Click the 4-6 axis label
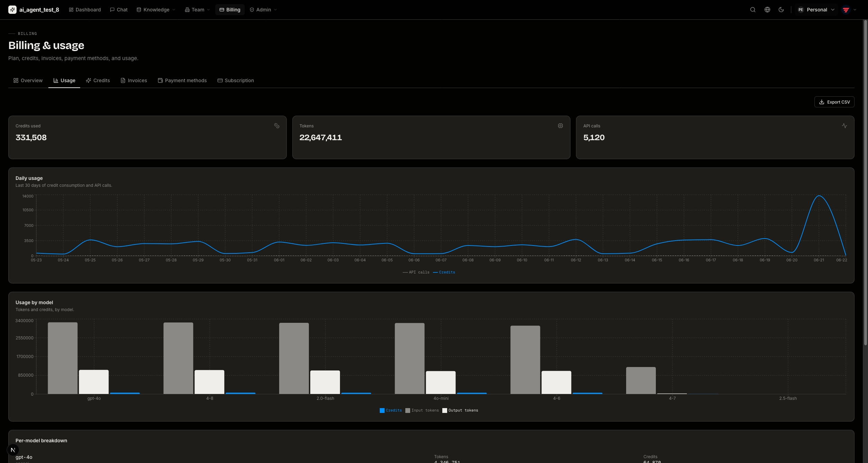Viewport: 868px width, 463px height. pos(556,398)
